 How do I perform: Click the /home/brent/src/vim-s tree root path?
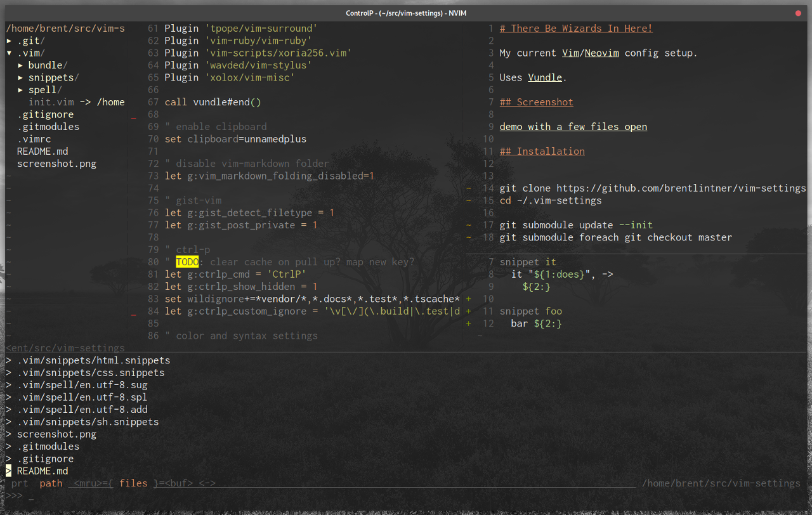[65, 29]
